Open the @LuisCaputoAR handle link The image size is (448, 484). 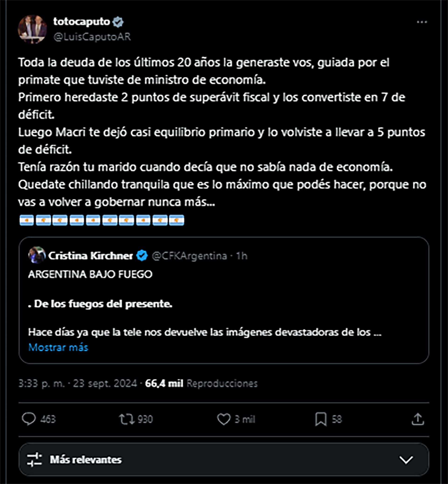coord(92,37)
